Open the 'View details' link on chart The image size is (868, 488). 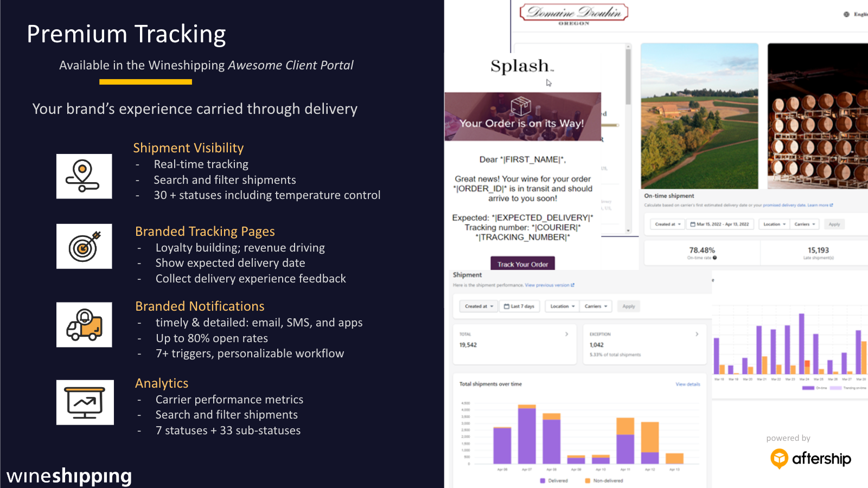[687, 384]
